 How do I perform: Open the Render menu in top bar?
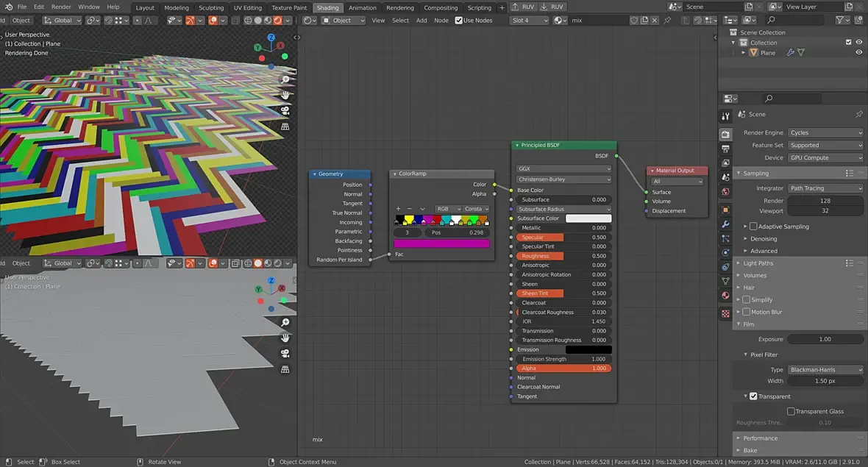[61, 7]
